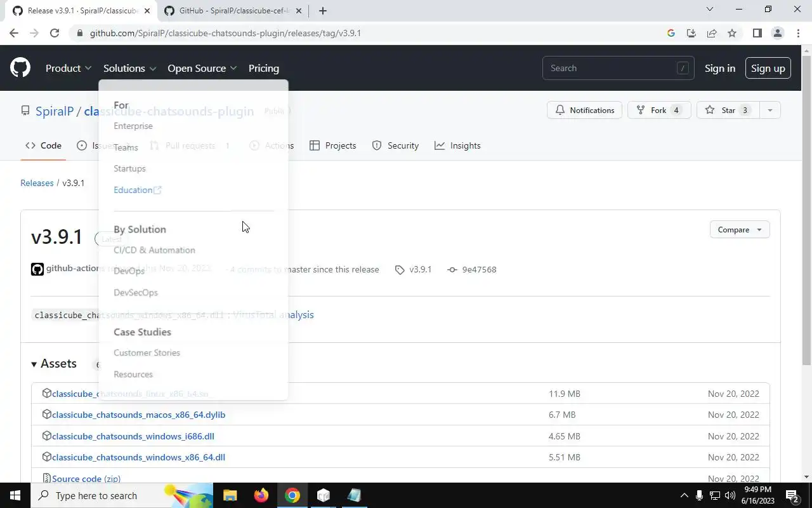Collapse the Assets section triangle
This screenshot has height=508, width=812.
pyautogui.click(x=34, y=364)
